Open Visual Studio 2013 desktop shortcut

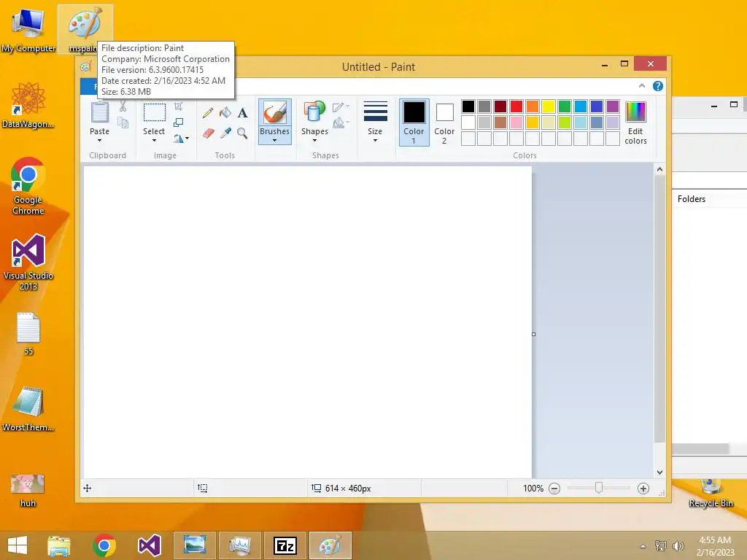point(28,262)
